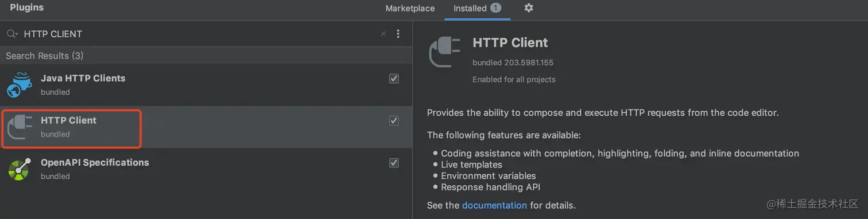868x219 pixels.
Task: Clear the plugin search field text
Action: (x=383, y=34)
